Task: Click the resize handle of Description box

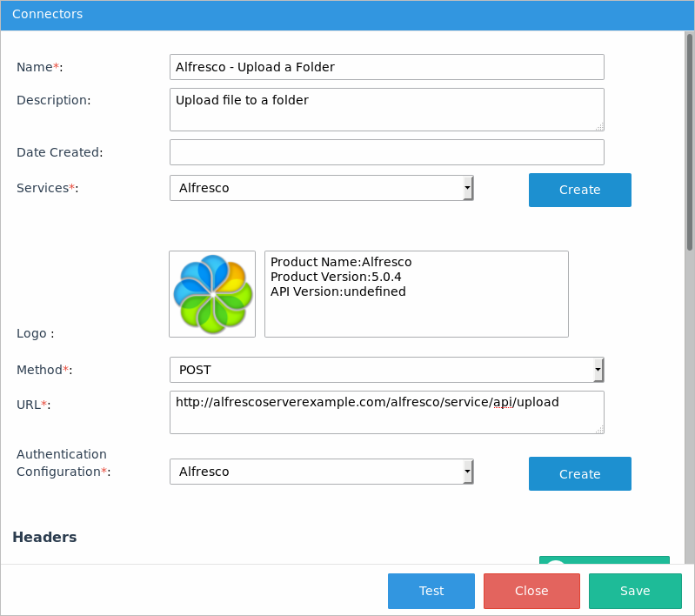Action: pyautogui.click(x=599, y=126)
